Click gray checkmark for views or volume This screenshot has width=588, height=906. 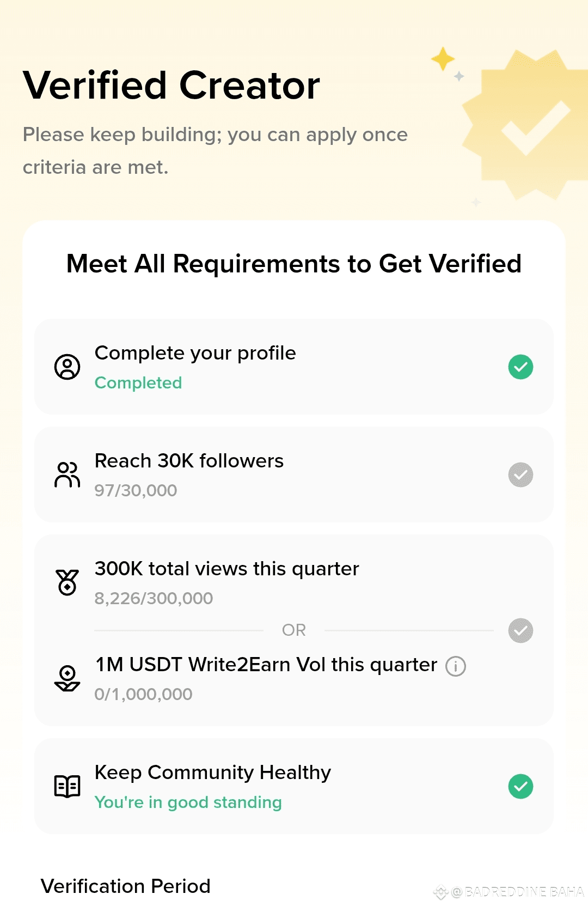(x=520, y=630)
